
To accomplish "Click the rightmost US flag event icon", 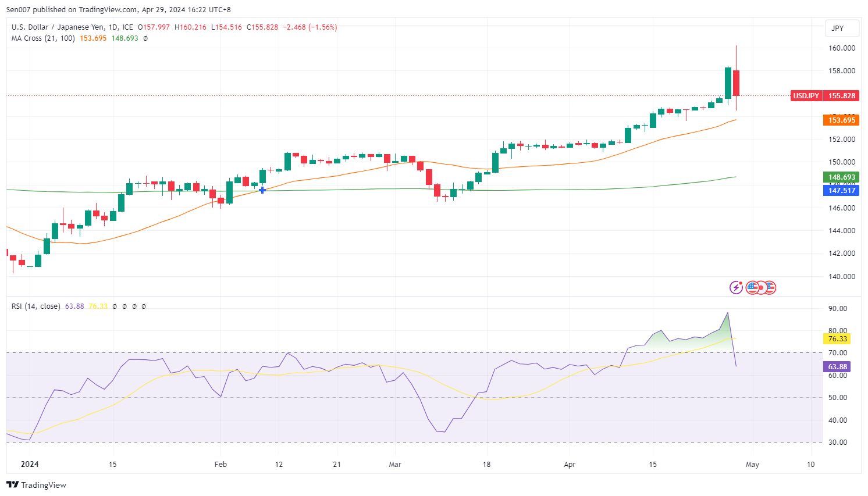I will 770,287.
